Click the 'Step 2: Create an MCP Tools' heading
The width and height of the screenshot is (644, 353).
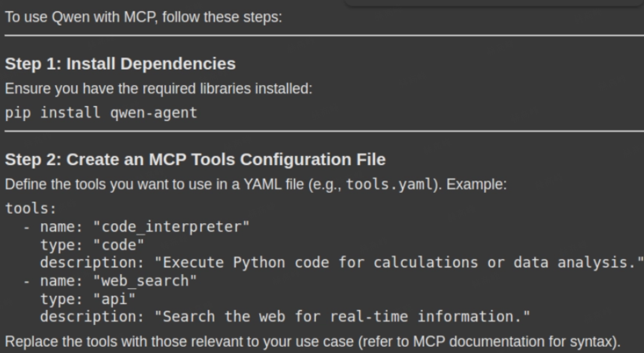coord(195,159)
